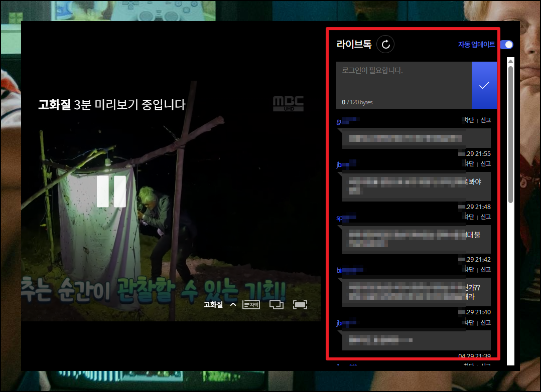The image size is (541, 392).
Task: Click the 라이브톡 heading
Action: pos(354,44)
